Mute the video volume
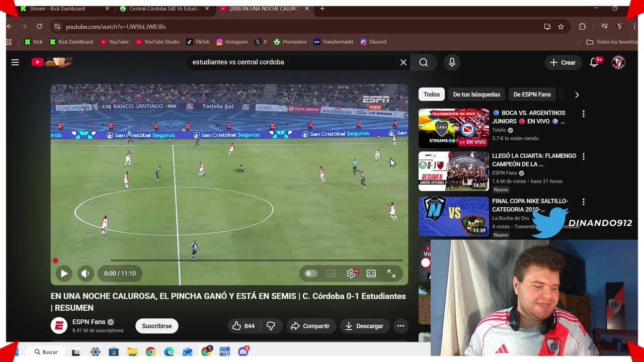Screen dimensions: 644x362 pos(85,274)
